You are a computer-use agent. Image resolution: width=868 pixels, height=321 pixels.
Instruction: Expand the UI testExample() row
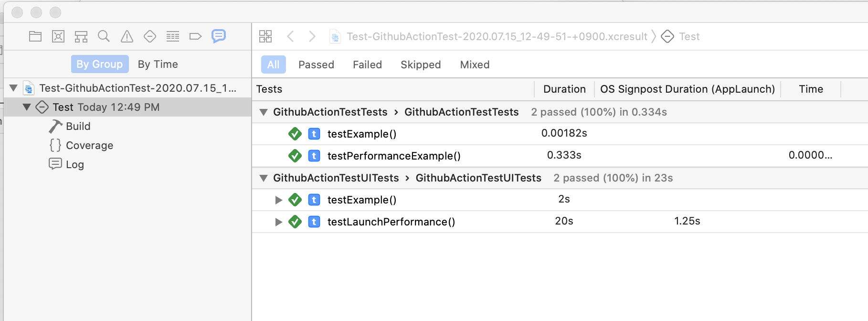(x=279, y=200)
